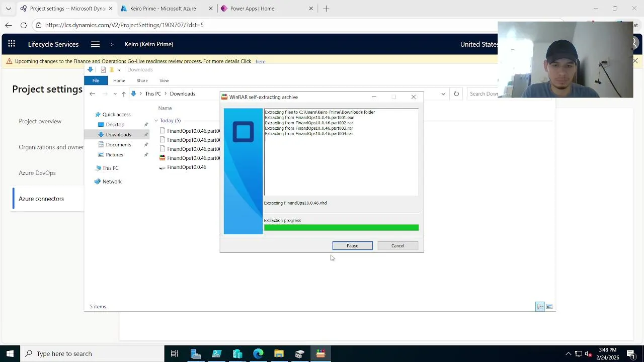Viewport: 644px width, 362px height.
Task: Open Microsoft Edge from the taskbar
Action: [x=258, y=353]
